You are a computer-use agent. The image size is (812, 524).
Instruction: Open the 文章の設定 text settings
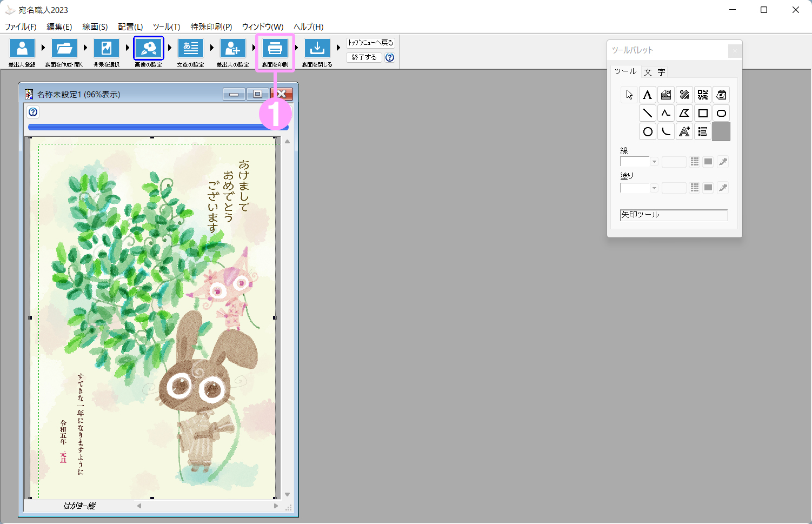click(x=191, y=49)
